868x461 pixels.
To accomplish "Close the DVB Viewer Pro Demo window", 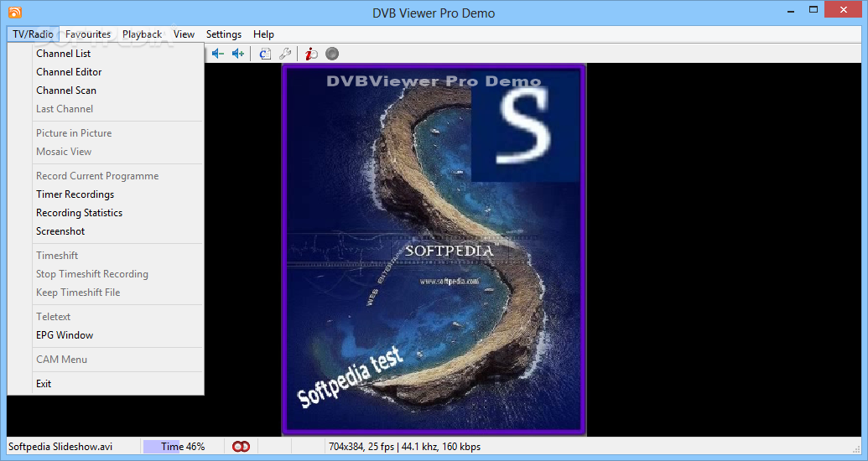I will point(844,10).
